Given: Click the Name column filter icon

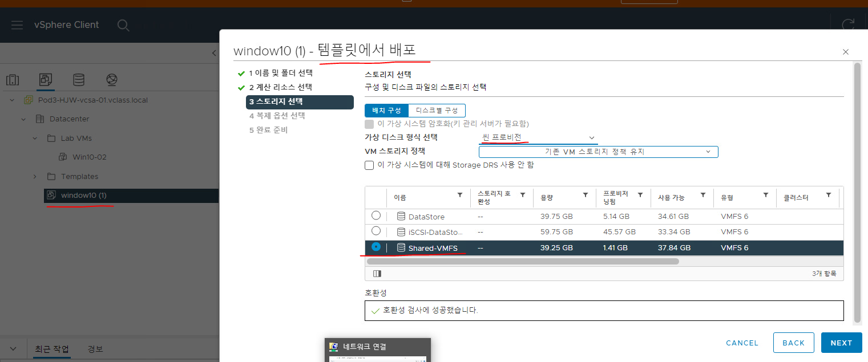Looking at the screenshot, I should [460, 195].
